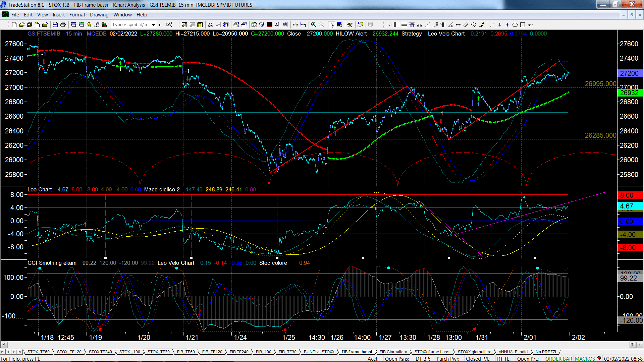Click the MACROS status button
The height and width of the screenshot is (362, 644).
point(585,359)
